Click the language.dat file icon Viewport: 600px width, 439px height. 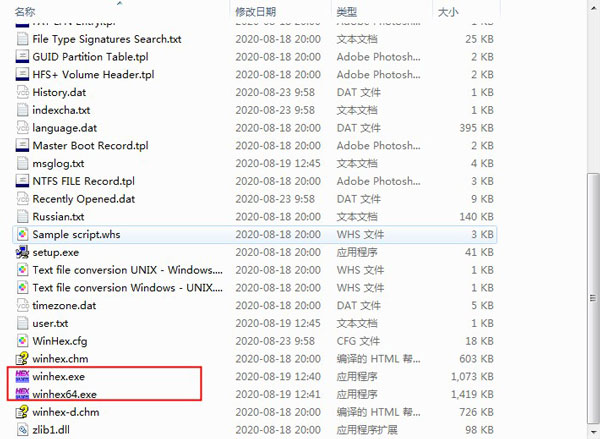[23, 128]
